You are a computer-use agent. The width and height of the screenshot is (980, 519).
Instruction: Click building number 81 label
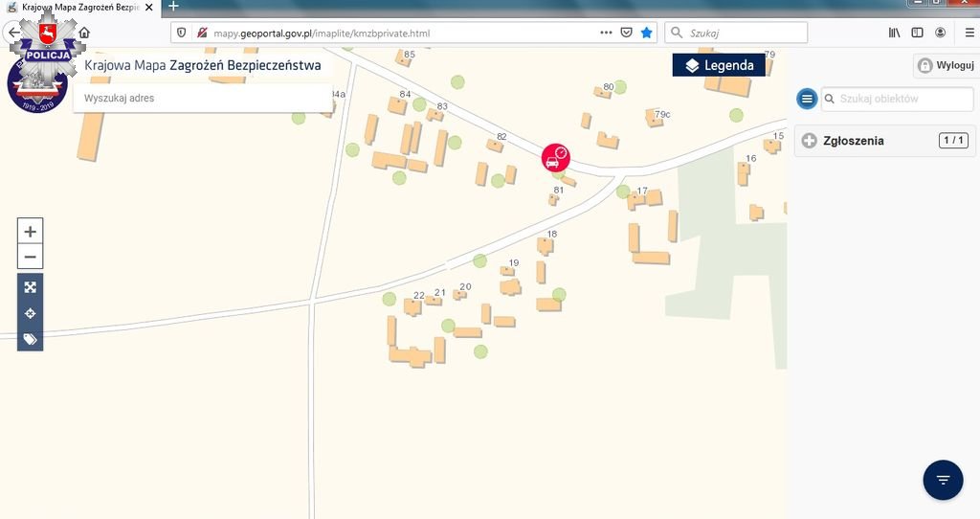coord(559,191)
